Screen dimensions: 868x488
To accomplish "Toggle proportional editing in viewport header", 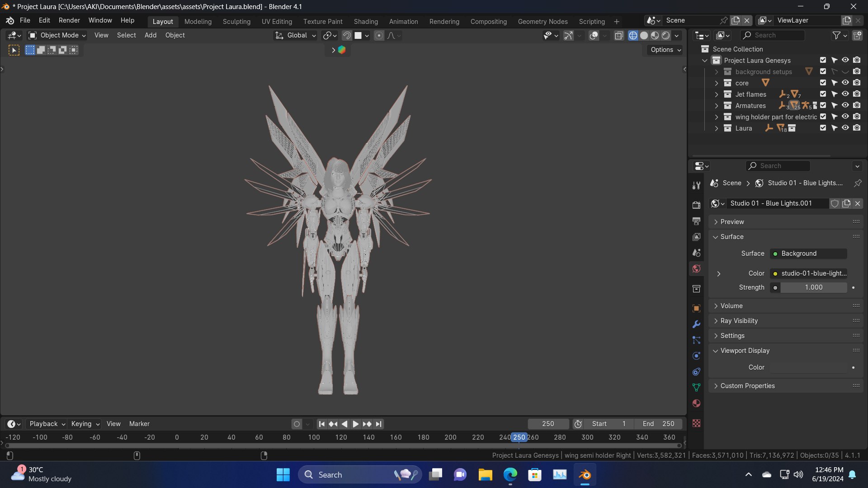I will pos(379,35).
